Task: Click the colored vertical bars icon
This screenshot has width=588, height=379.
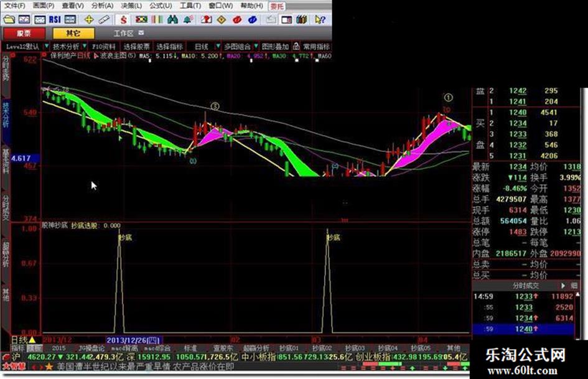Action: (x=157, y=19)
